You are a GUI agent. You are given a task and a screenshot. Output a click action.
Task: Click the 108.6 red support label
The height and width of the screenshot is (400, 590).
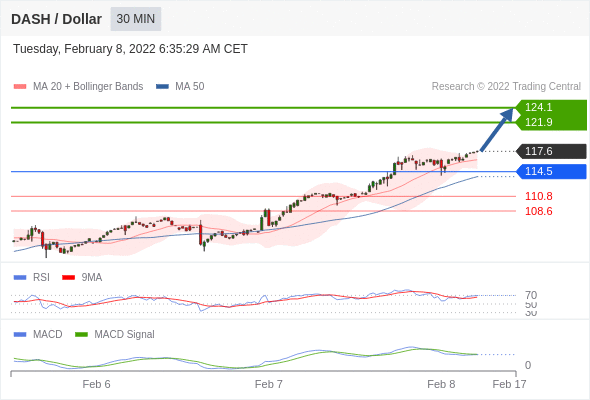[x=538, y=211]
